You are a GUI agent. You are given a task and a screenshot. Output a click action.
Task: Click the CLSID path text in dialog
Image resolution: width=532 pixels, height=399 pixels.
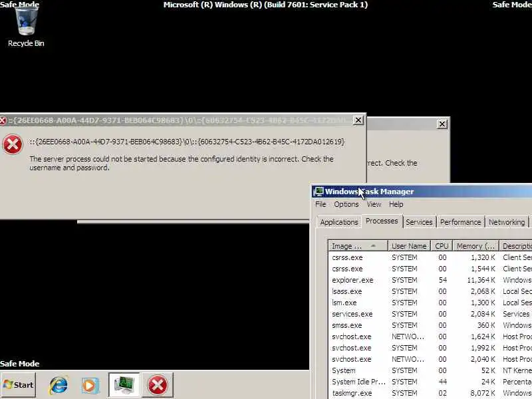pos(187,142)
